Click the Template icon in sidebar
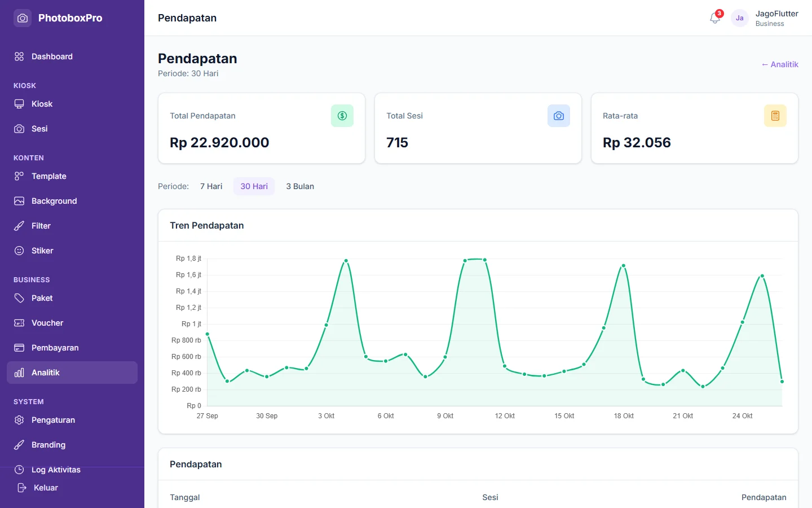Image resolution: width=812 pixels, height=508 pixels. pos(19,176)
